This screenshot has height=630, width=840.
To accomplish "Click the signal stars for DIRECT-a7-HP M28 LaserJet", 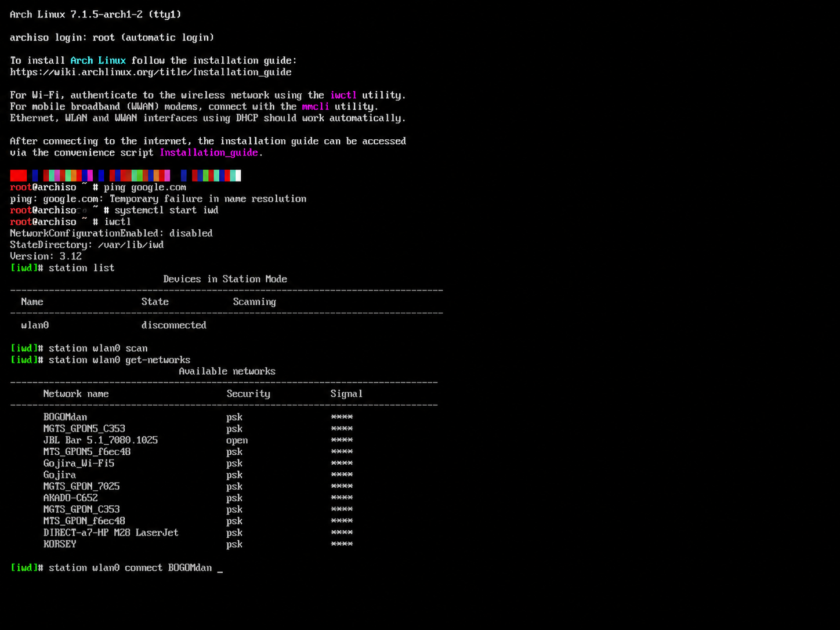I will pos(342,532).
